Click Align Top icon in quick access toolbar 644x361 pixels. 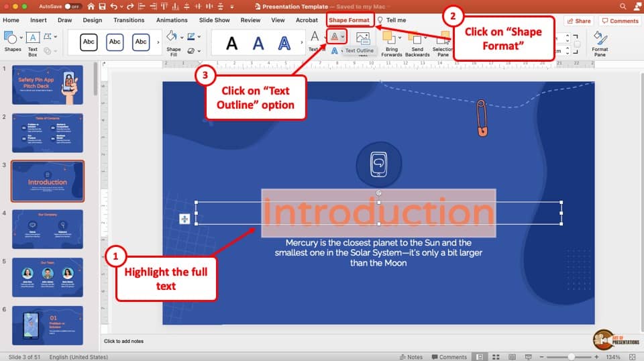point(164,7)
